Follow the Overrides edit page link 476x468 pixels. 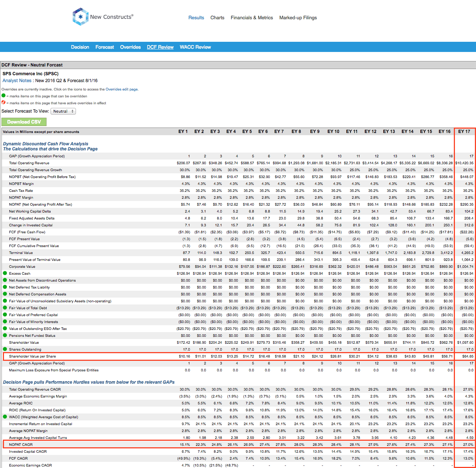click(x=121, y=89)
